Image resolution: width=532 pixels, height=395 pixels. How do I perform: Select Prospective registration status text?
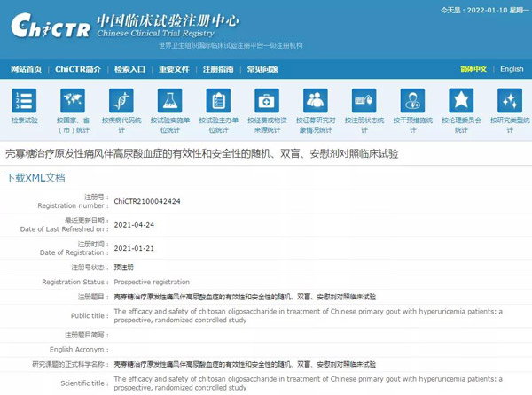coord(152,282)
